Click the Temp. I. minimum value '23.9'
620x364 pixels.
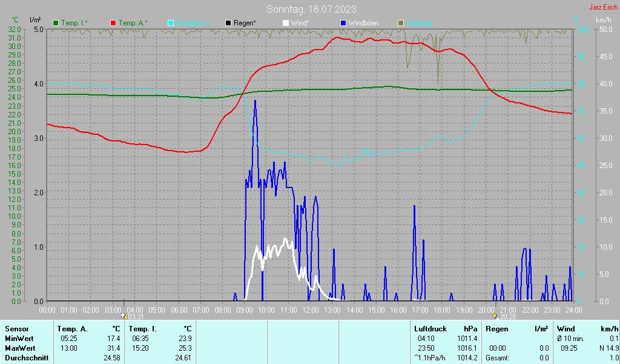[x=185, y=339]
